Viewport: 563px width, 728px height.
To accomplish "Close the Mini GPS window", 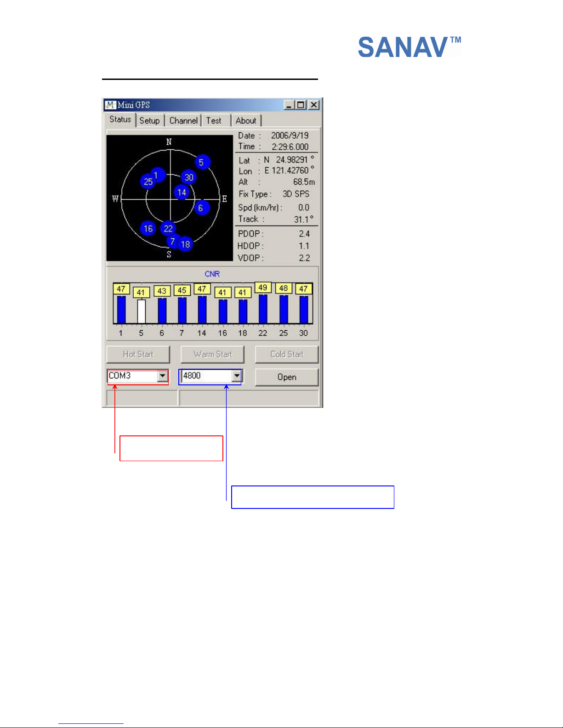I will (x=314, y=105).
